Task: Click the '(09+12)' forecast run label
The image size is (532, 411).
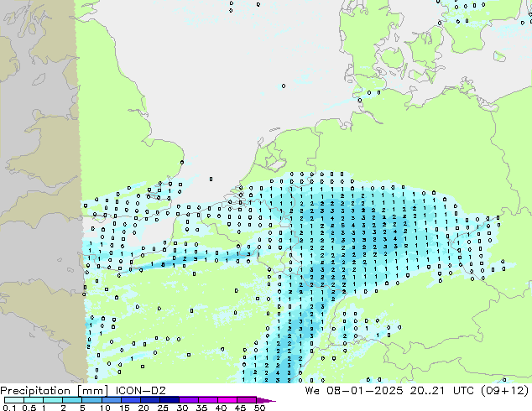Action: point(505,391)
